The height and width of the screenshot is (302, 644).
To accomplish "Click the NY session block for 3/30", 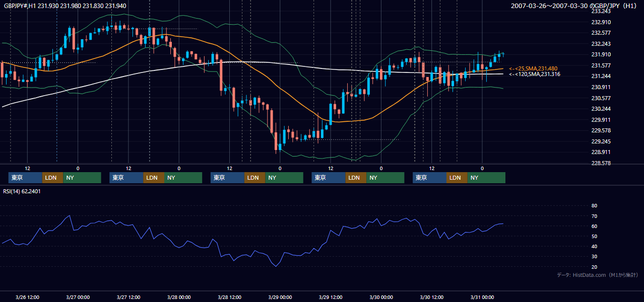I will (486, 178).
